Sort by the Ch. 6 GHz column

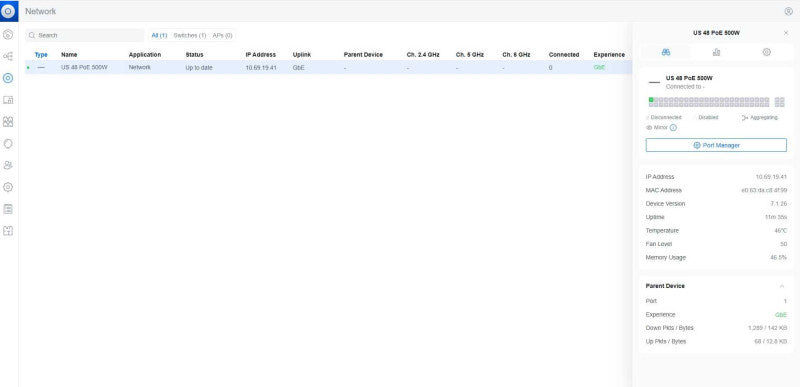tap(516, 55)
